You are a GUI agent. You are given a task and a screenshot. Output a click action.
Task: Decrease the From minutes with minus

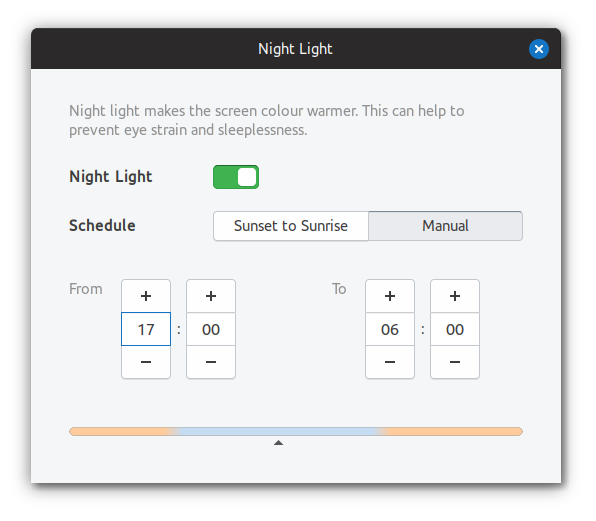(211, 362)
